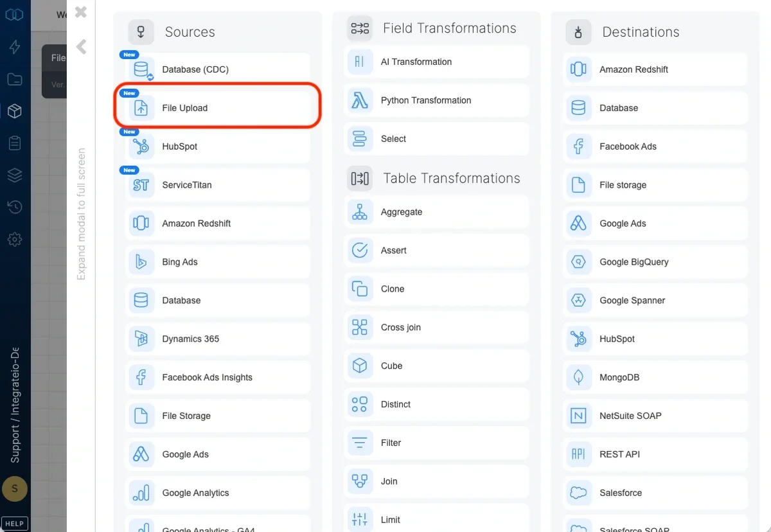This screenshot has width=771, height=532.
Task: Add the Filter transformation
Action: click(x=436, y=443)
